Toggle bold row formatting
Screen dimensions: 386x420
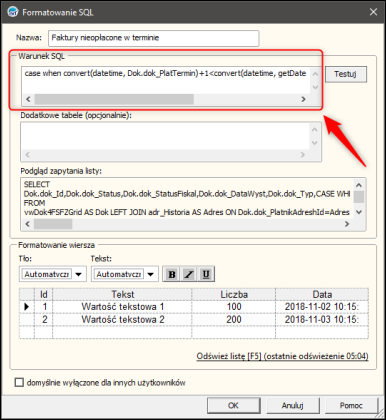coord(172,274)
